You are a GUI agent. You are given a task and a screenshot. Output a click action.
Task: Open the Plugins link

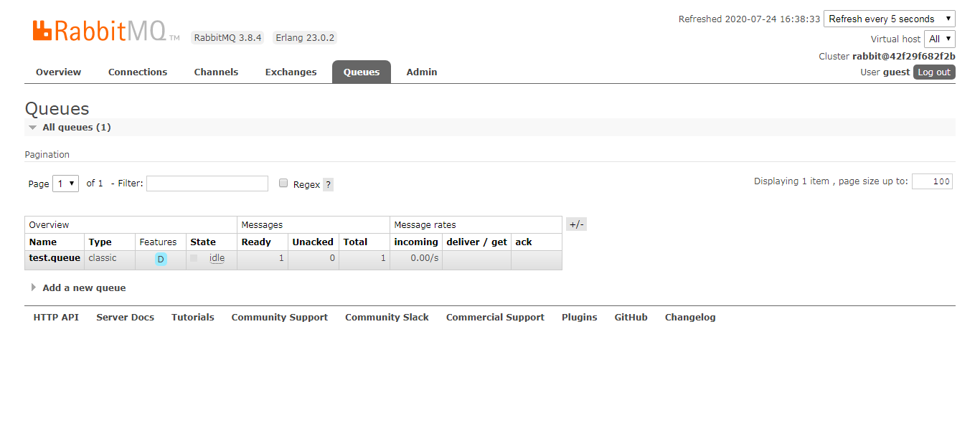coord(580,317)
